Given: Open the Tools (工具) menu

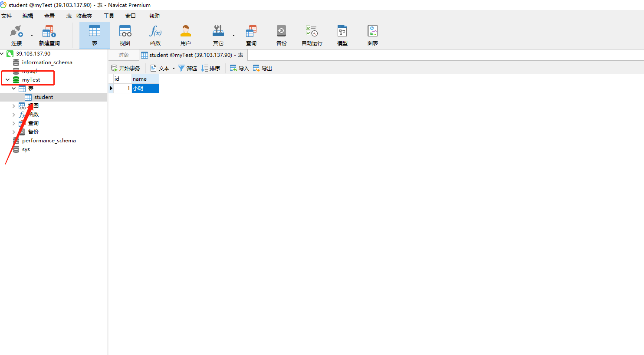Looking at the screenshot, I should pos(109,16).
